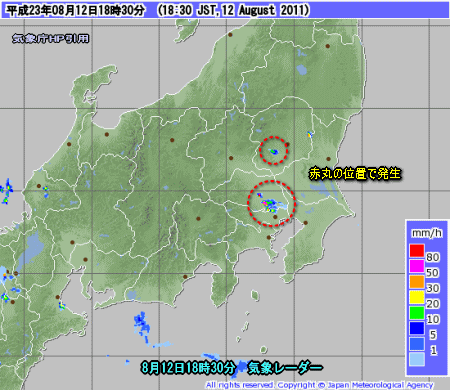Click the lightest blue legend swatch
The image size is (450, 390).
417,359
